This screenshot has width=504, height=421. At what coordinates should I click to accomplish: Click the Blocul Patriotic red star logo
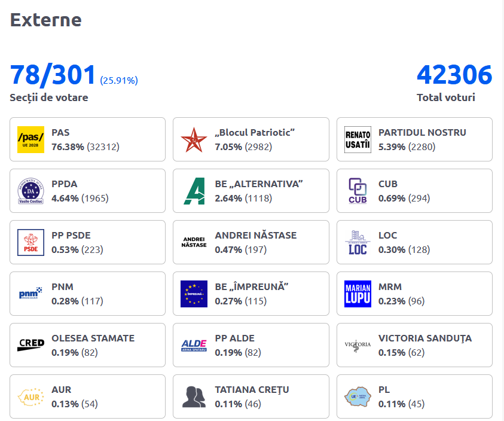(x=194, y=139)
